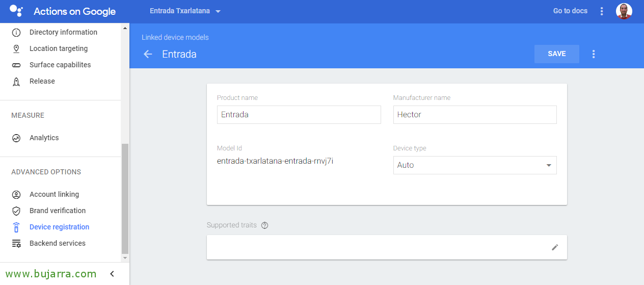
Task: Open the three-dot menu beside SAVE
Action: point(593,54)
